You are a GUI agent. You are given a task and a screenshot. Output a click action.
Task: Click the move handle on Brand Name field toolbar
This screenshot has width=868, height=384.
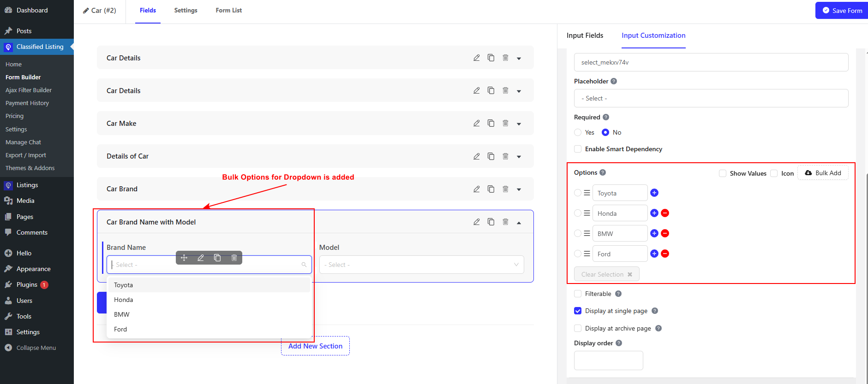(x=184, y=258)
